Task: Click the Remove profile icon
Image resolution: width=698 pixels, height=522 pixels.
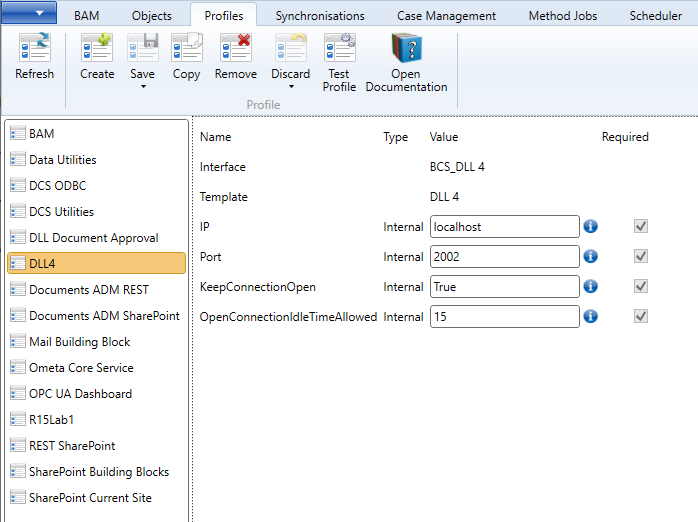Action: (x=235, y=48)
